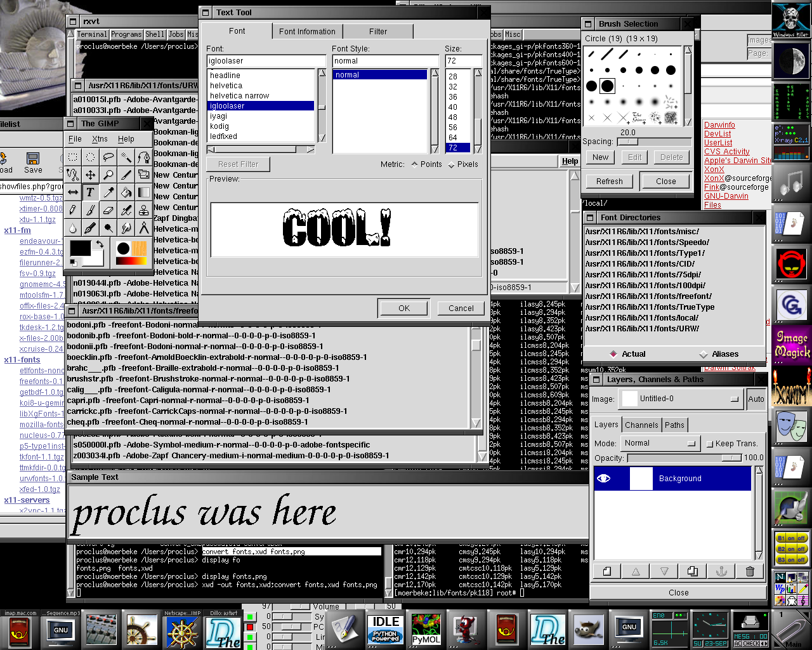The height and width of the screenshot is (650, 812).
Task: Select the Pencil tool
Action: (73, 210)
